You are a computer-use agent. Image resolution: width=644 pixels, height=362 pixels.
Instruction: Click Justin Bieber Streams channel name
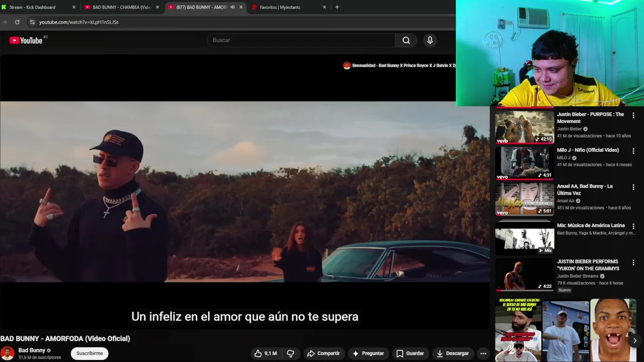(x=578, y=276)
